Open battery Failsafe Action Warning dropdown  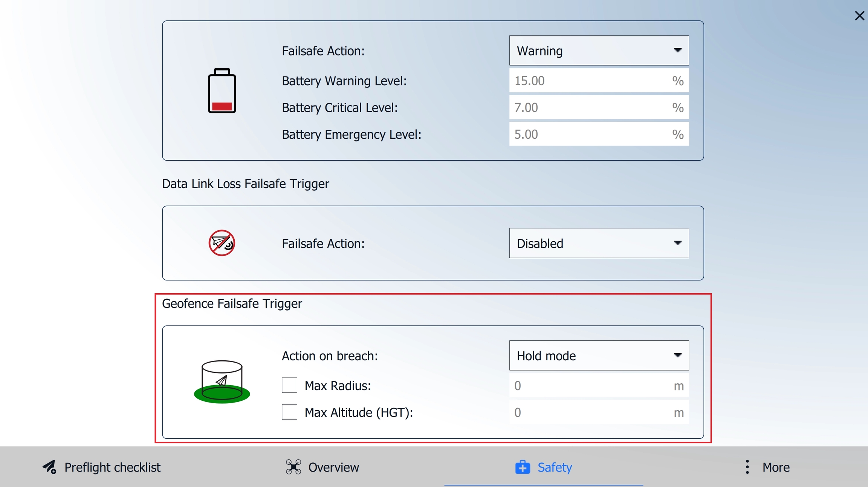coord(599,51)
